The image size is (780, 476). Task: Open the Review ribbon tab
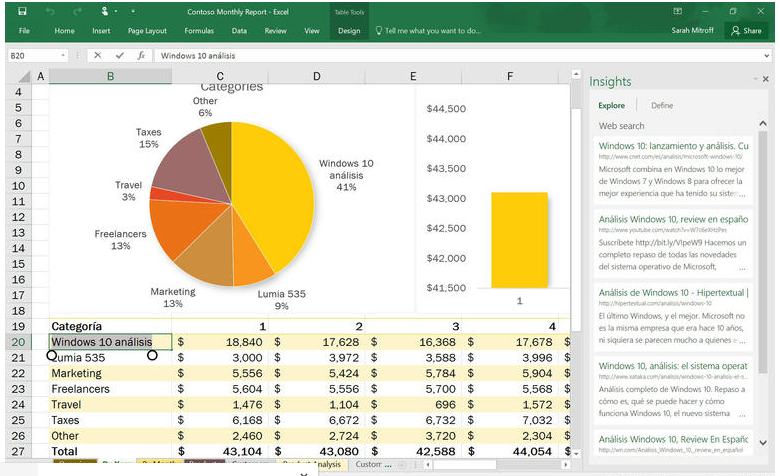[276, 31]
